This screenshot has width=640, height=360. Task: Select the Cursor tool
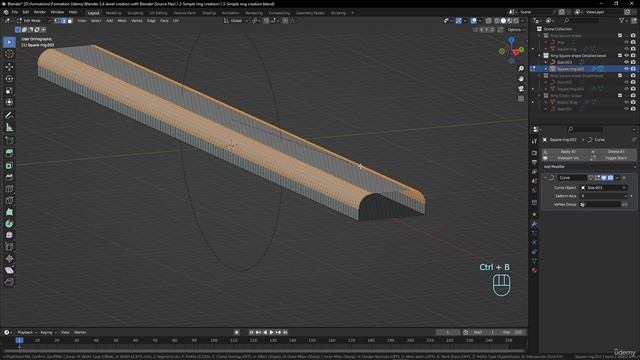click(x=9, y=54)
